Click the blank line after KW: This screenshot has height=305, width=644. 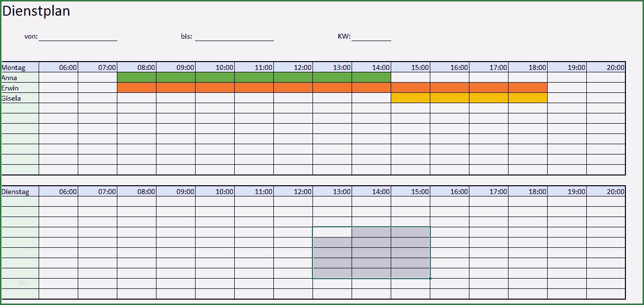[x=371, y=37]
